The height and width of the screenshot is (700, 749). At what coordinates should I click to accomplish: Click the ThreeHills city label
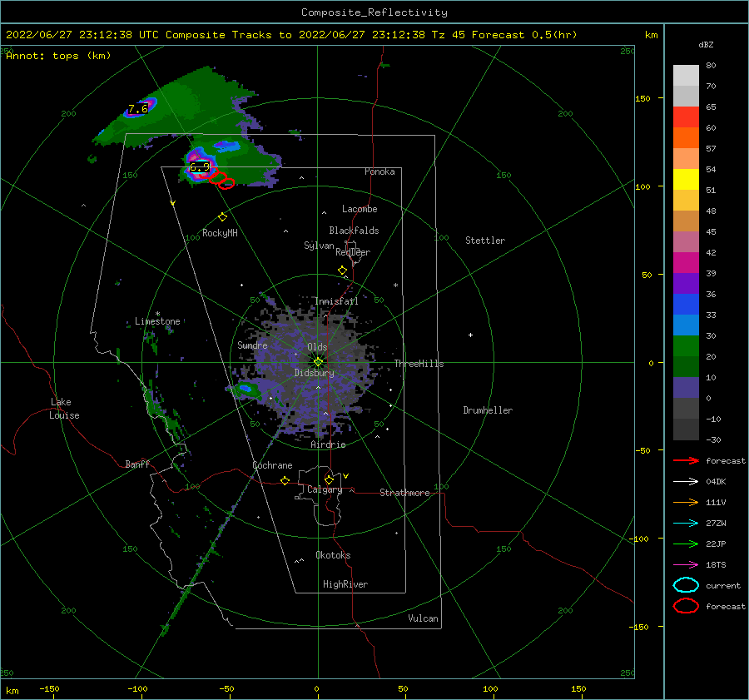click(419, 364)
